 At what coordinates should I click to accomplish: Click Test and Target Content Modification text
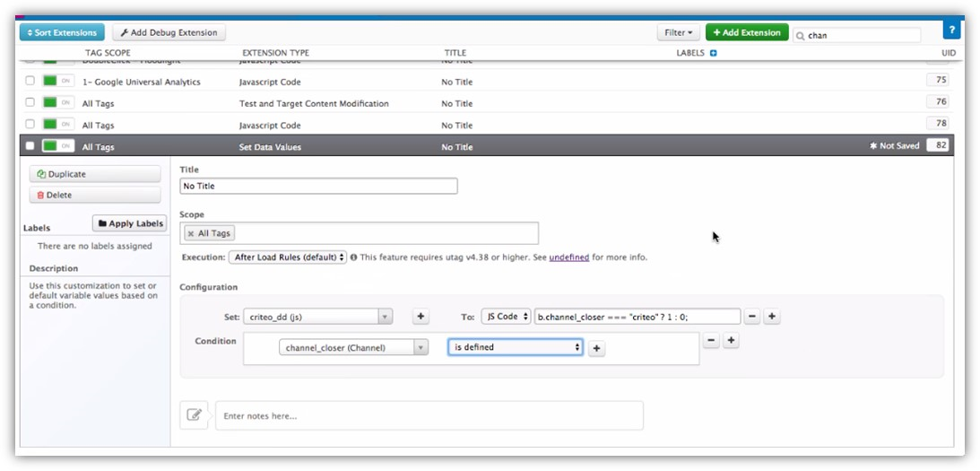click(x=314, y=103)
